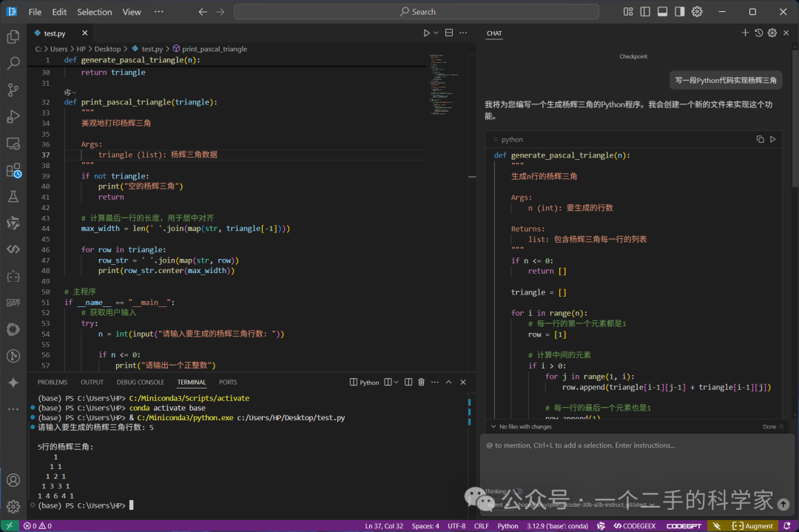This screenshot has height=532, width=799.
Task: Toggle the primary side bar
Action: point(645,12)
